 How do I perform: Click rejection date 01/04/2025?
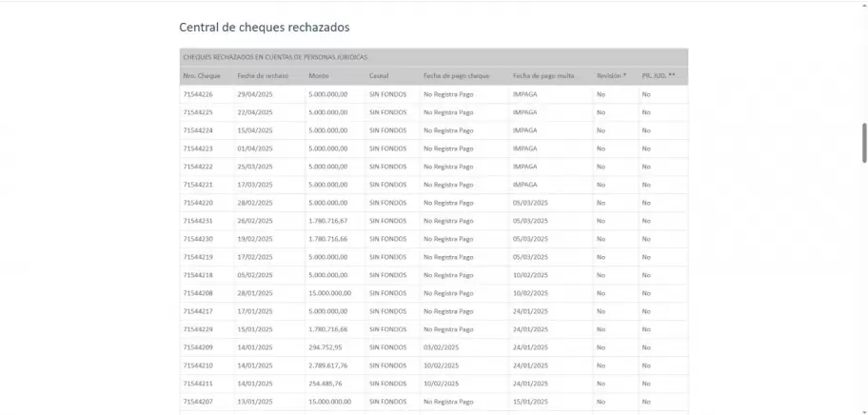[x=255, y=148]
